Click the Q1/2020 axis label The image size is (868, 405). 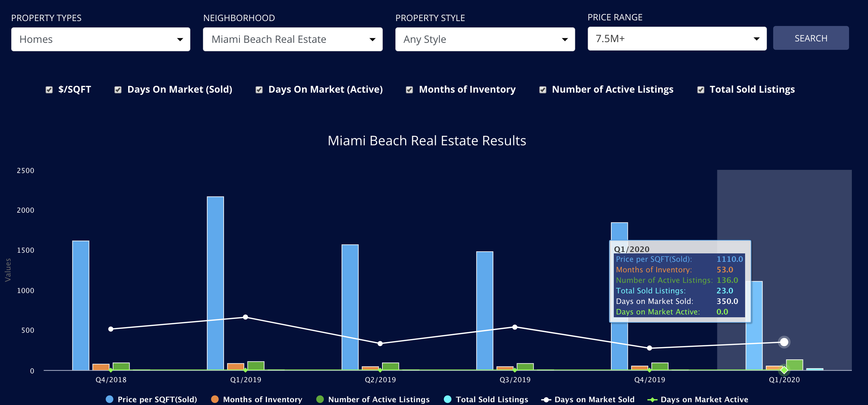[784, 380]
